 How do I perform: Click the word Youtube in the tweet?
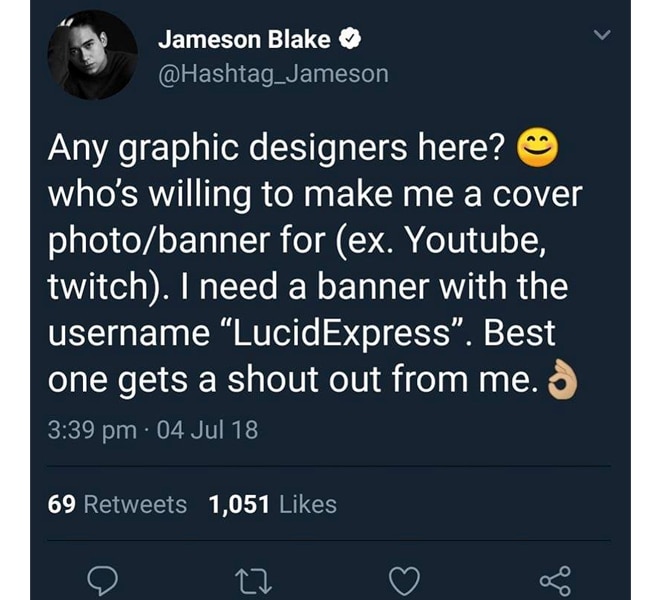tap(474, 241)
